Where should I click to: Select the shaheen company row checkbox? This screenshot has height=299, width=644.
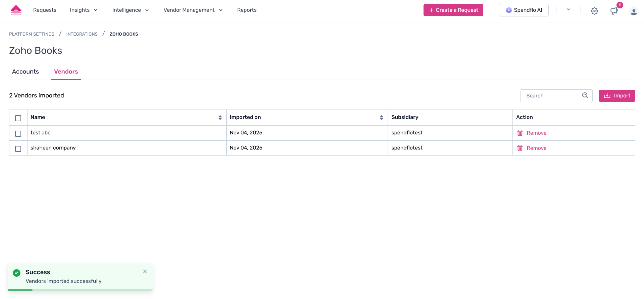[18, 149]
